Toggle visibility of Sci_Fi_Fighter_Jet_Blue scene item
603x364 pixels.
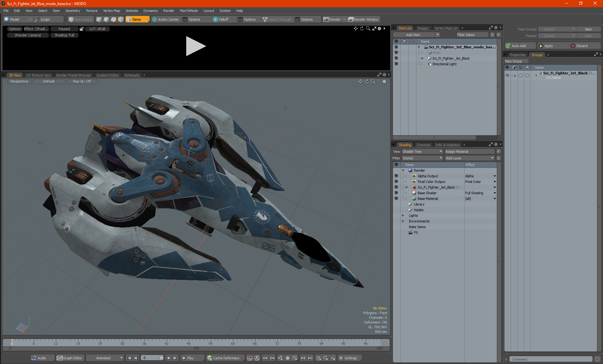(396, 47)
